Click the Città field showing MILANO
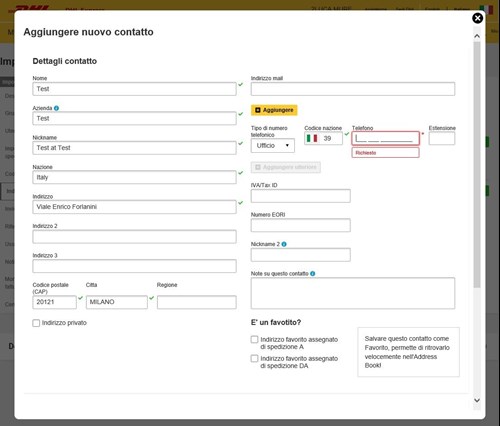The height and width of the screenshot is (426, 500). click(117, 302)
